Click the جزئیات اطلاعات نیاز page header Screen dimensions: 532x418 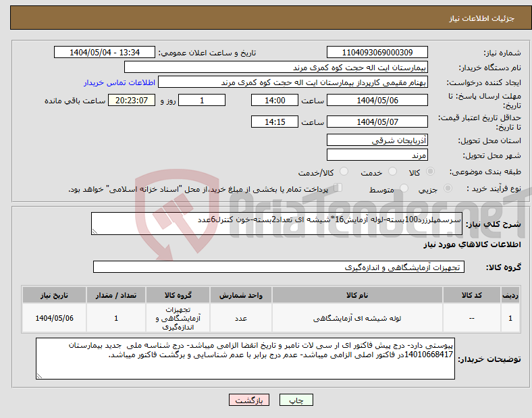tap(482, 18)
